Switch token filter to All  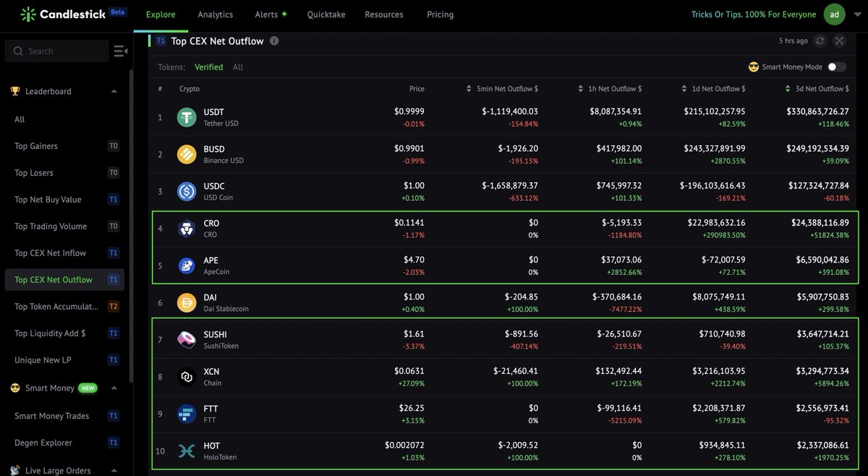[x=239, y=67]
